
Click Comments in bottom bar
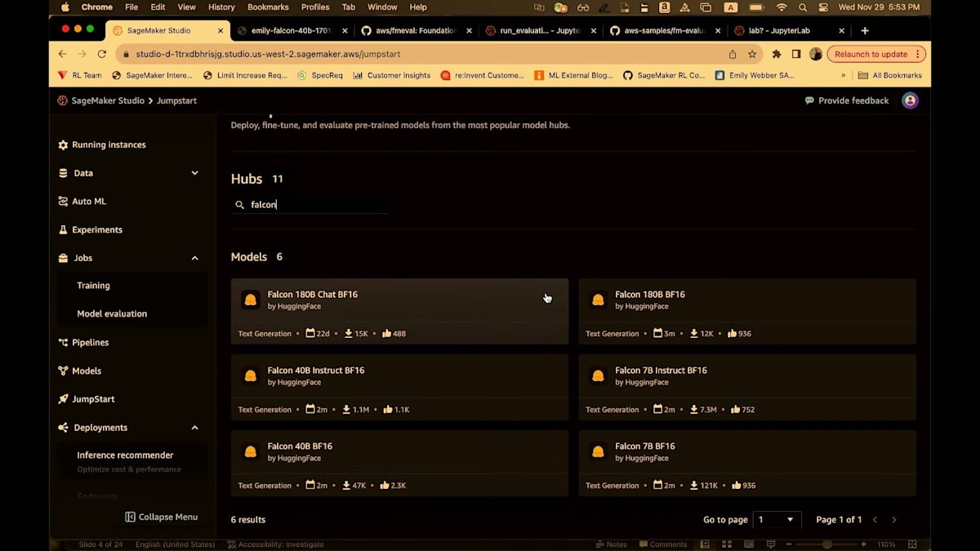click(663, 544)
